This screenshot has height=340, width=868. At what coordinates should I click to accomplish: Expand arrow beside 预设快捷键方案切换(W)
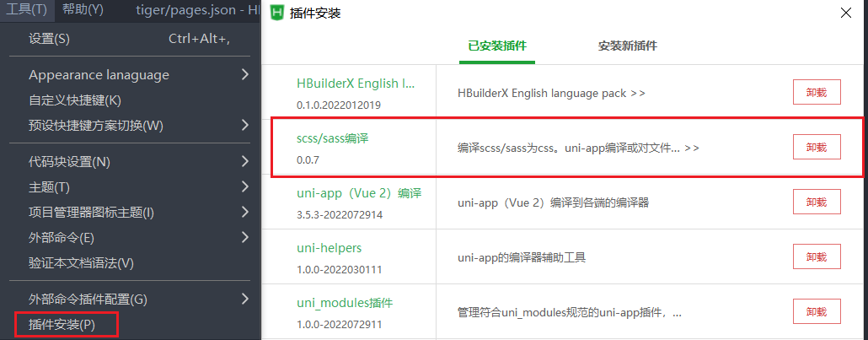245,126
